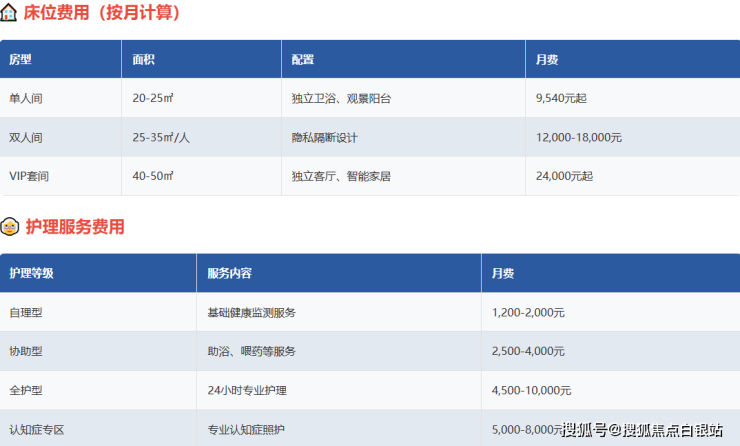The height and width of the screenshot is (446, 740).
Task: Click the house icon beside 床位费用 heading
Action: tap(8, 13)
